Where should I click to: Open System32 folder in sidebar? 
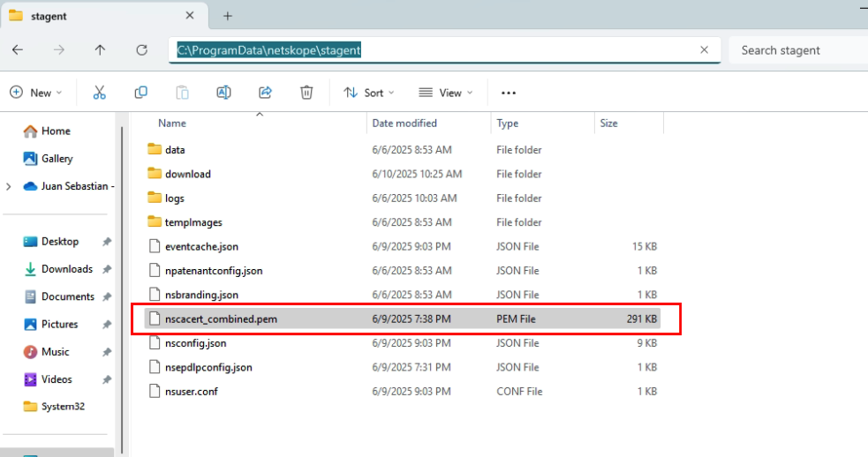point(54,407)
